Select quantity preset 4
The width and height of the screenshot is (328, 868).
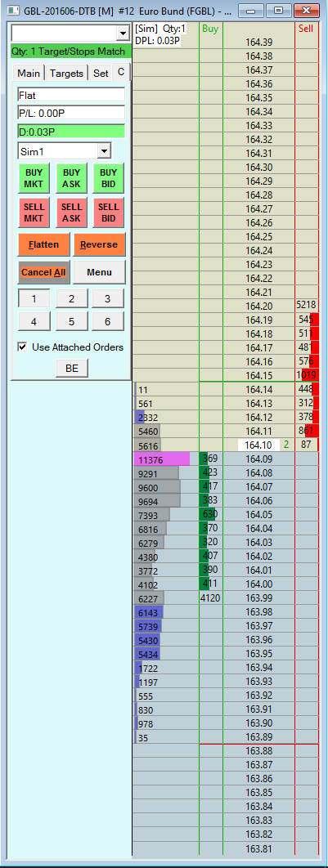(x=34, y=322)
